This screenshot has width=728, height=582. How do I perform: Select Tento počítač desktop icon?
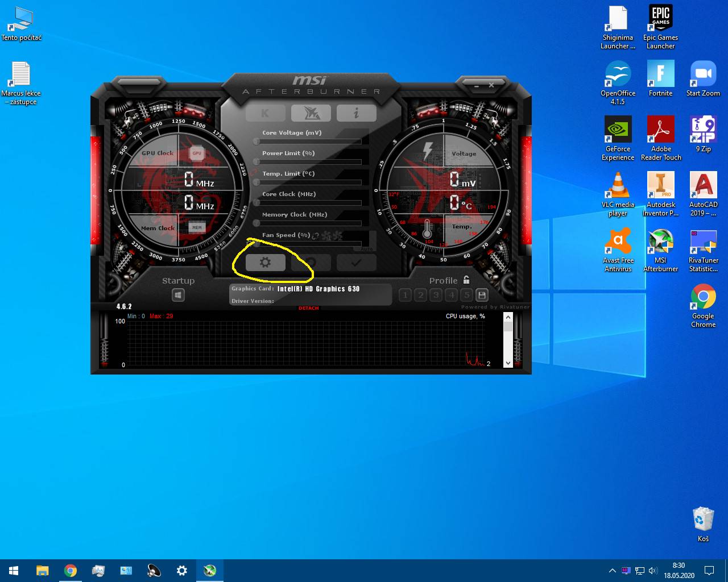(x=21, y=24)
